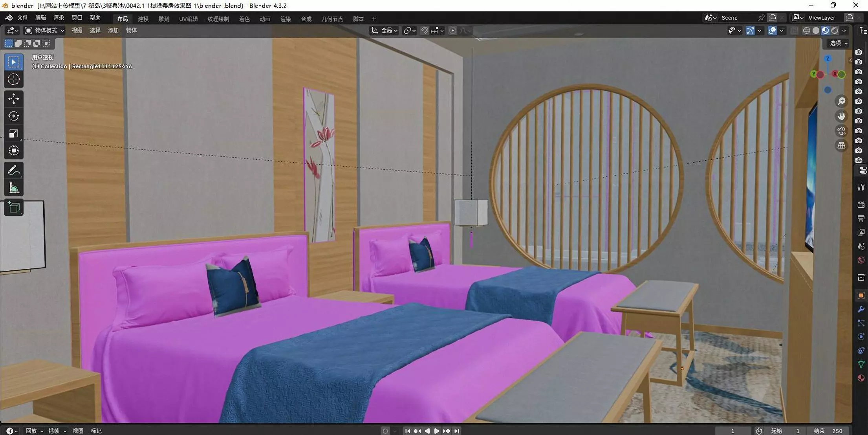Image resolution: width=868 pixels, height=435 pixels.
Task: Open the pivot point dropdown
Action: click(x=410, y=31)
